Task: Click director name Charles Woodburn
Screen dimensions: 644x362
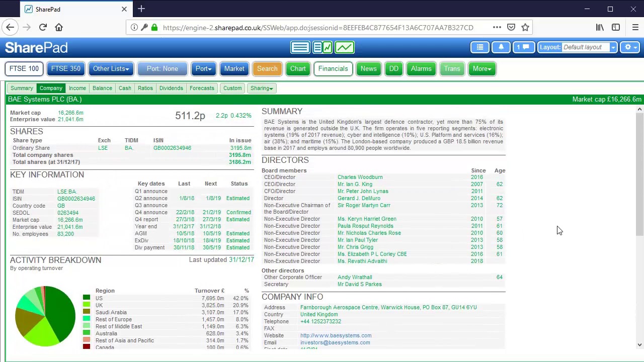Action: tap(360, 177)
